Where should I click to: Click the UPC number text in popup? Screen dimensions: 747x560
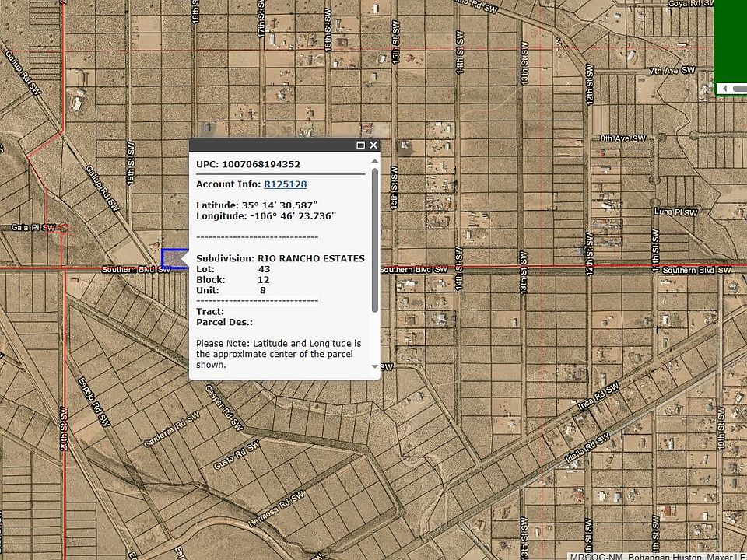tap(261, 164)
